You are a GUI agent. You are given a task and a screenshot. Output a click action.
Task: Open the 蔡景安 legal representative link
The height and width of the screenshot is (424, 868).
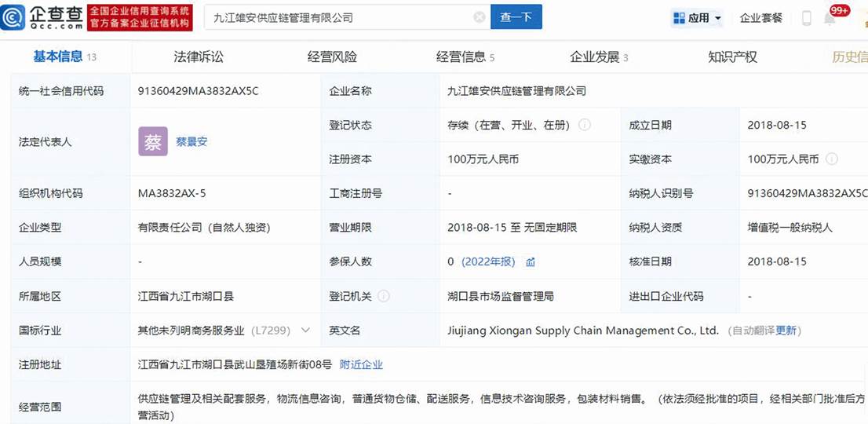tap(191, 142)
